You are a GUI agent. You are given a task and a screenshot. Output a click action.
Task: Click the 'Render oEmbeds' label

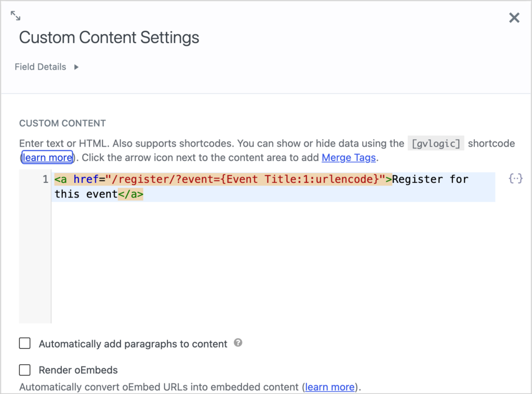[x=78, y=370]
